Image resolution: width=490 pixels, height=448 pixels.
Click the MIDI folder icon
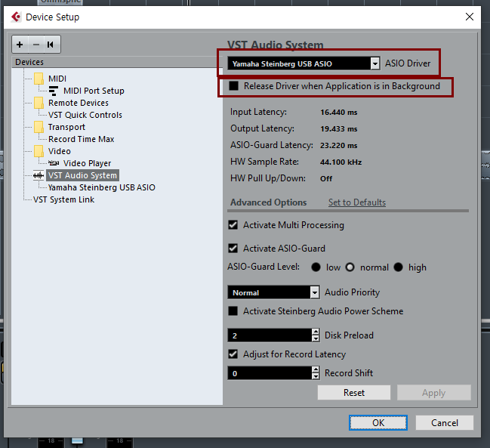pyautogui.click(x=39, y=79)
